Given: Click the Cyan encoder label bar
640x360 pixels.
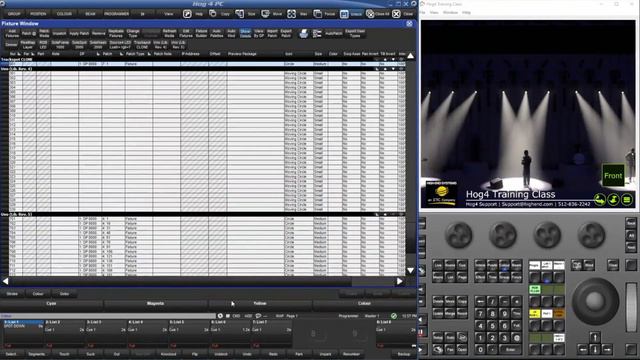Looking at the screenshot, I should click(51, 304).
